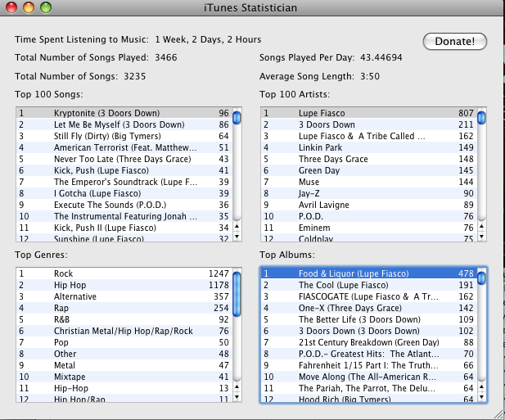Select Hip-Hop genre with 13 plays
Screen dimensions: 505x420
[124, 388]
